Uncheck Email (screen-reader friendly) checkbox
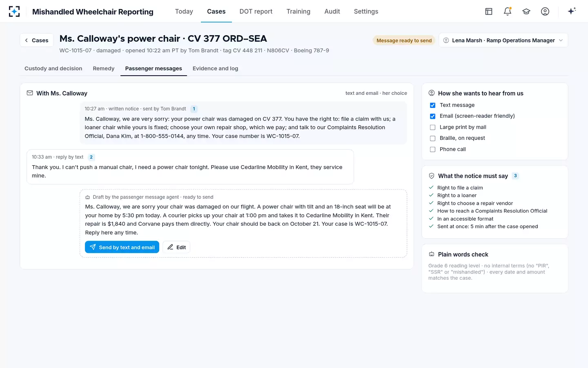This screenshot has width=588, height=368. 433,116
